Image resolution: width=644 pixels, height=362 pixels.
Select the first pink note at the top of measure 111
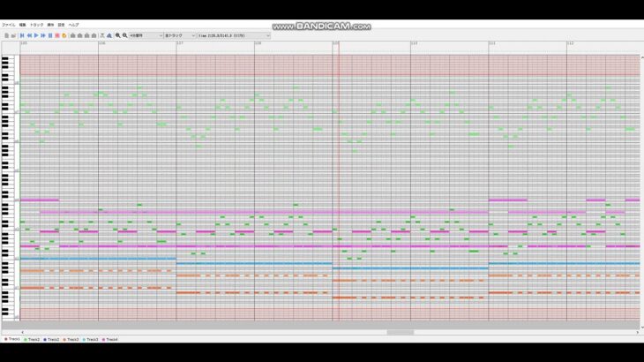[x=507, y=200]
